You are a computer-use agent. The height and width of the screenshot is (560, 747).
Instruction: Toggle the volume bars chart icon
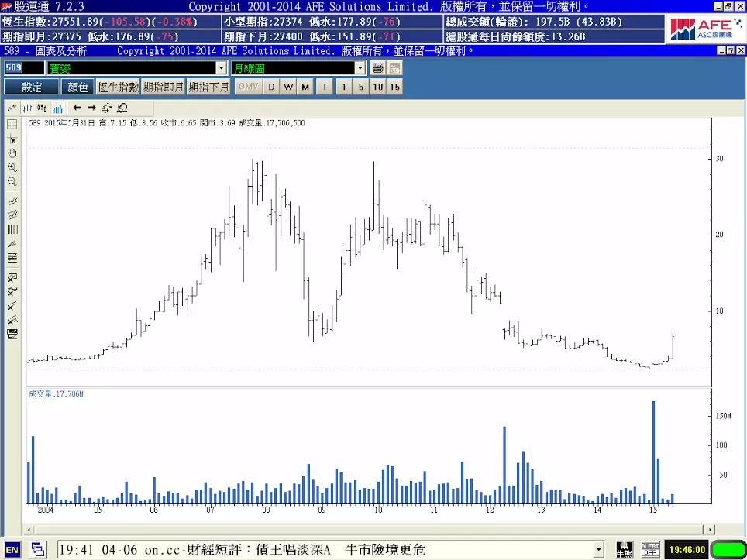(x=56, y=108)
